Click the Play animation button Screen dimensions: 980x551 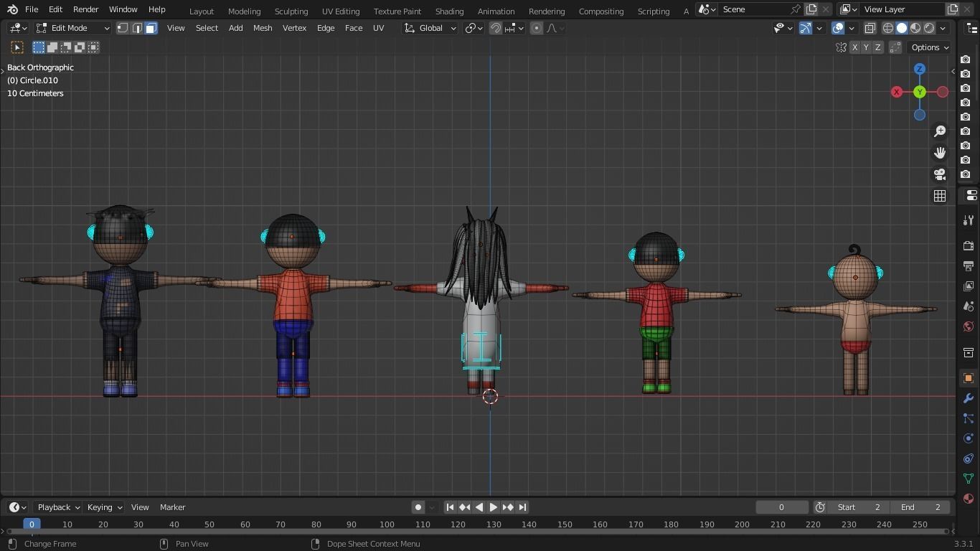(x=494, y=507)
